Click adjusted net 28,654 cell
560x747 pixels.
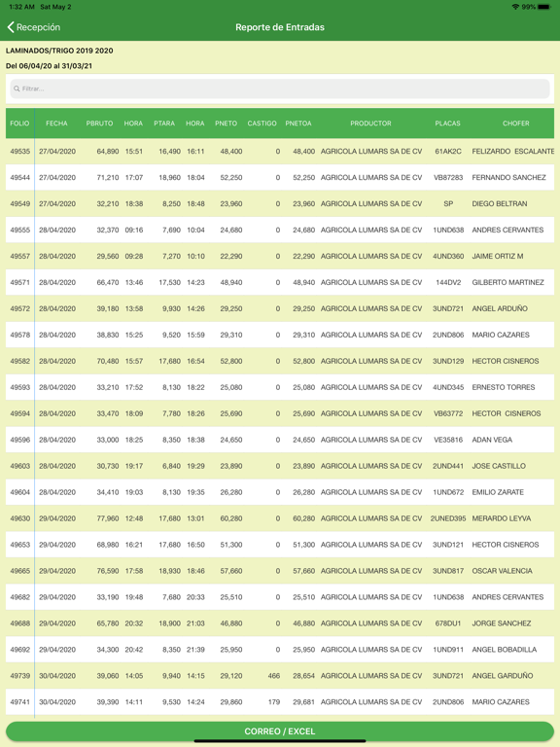pyautogui.click(x=303, y=675)
